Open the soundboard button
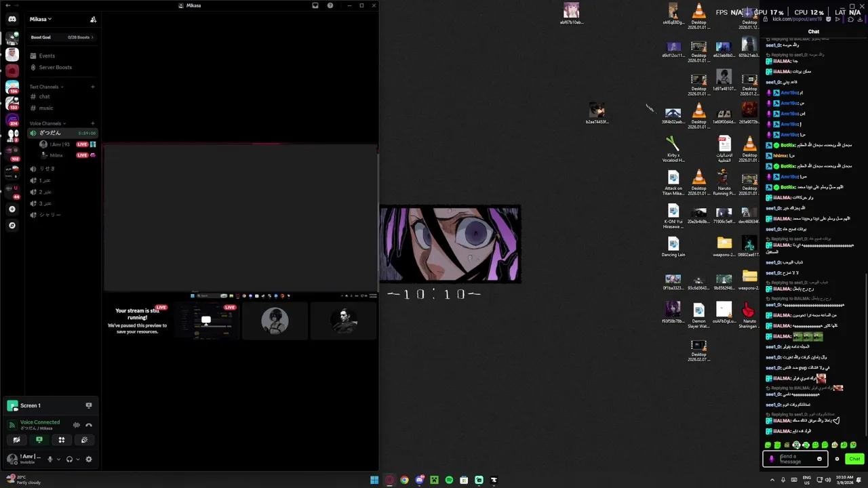The width and height of the screenshot is (868, 488). point(84,440)
